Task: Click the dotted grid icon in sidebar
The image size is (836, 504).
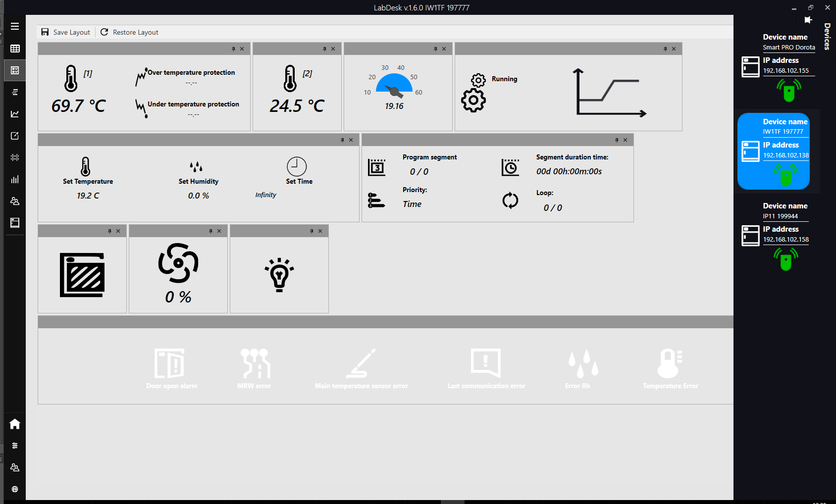Action: (15, 157)
